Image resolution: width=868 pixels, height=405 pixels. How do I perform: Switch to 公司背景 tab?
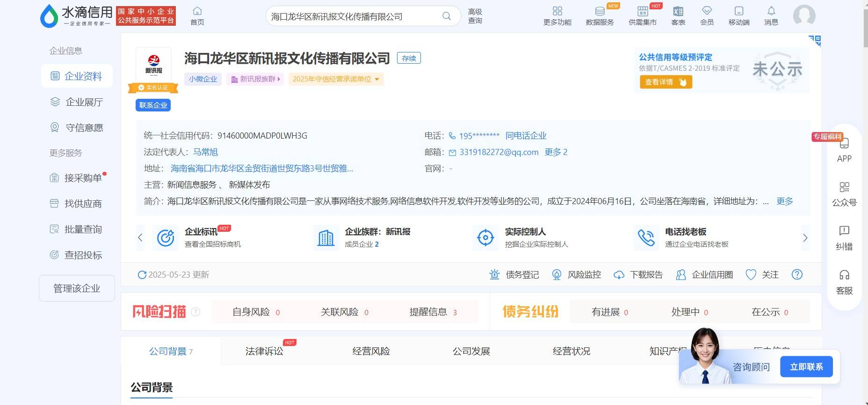[x=171, y=351]
